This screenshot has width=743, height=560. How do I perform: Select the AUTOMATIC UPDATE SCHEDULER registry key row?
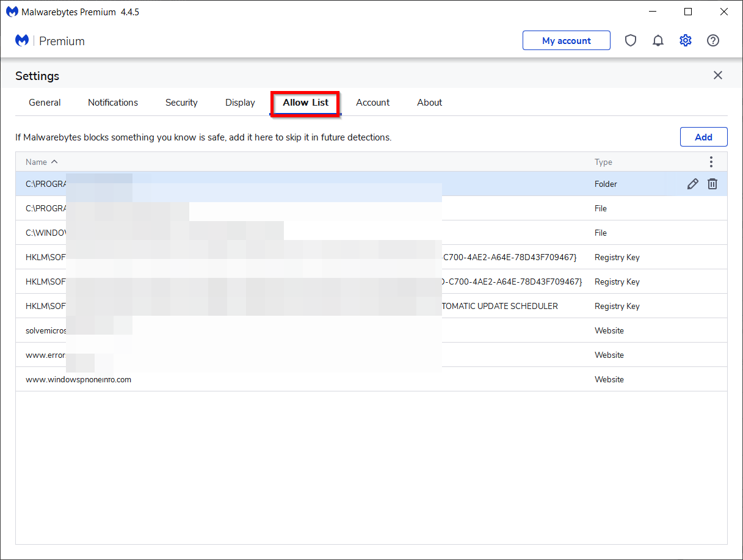click(371, 306)
